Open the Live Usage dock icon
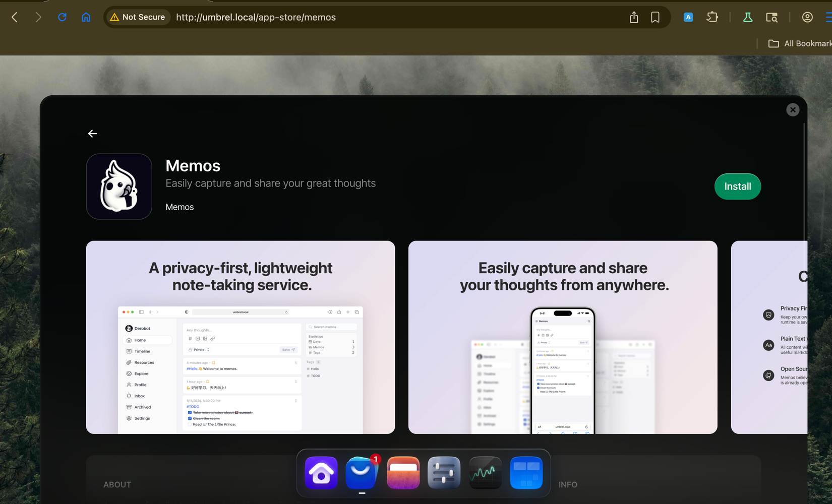The image size is (832, 504). tap(485, 473)
